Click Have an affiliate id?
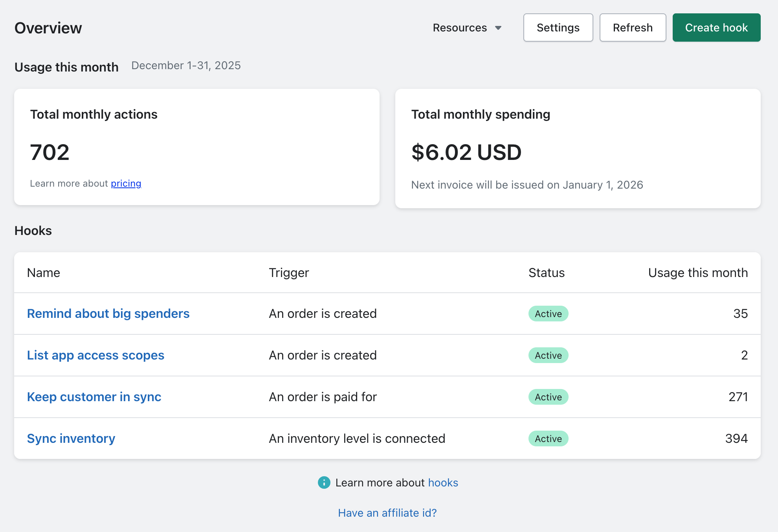 [x=387, y=513]
